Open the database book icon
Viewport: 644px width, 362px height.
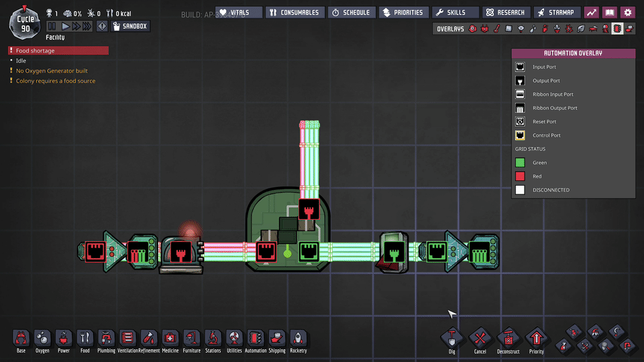pos(609,12)
